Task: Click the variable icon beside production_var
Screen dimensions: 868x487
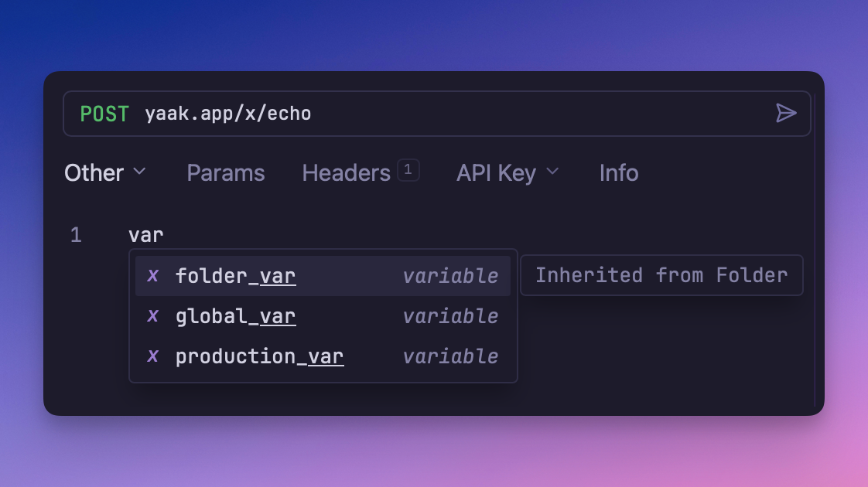Action: pyautogui.click(x=153, y=356)
